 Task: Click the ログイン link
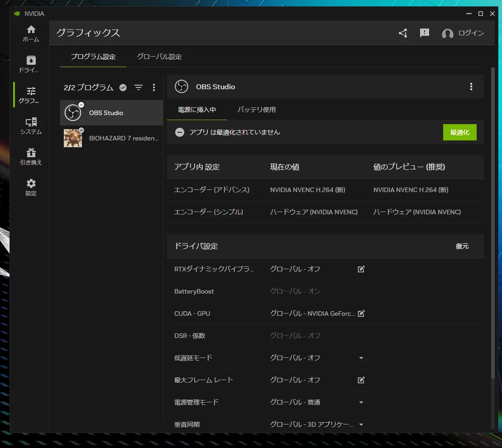[x=471, y=33]
